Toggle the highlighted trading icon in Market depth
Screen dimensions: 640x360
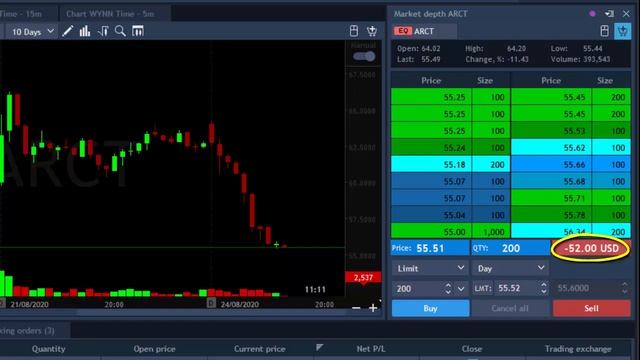pos(622,31)
